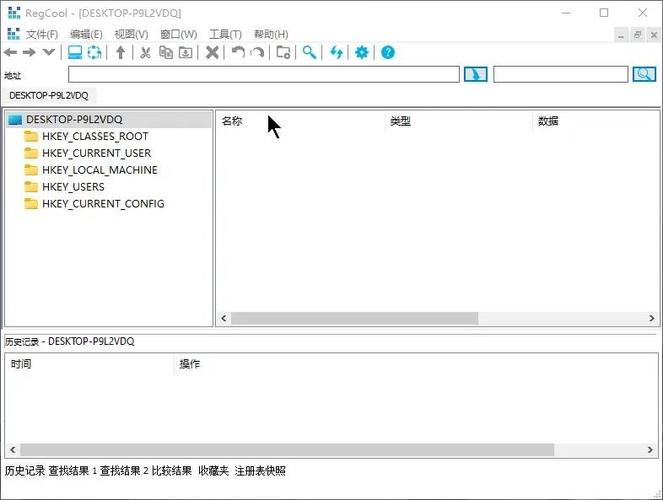Click values pane scroll right arrow

(x=652, y=318)
